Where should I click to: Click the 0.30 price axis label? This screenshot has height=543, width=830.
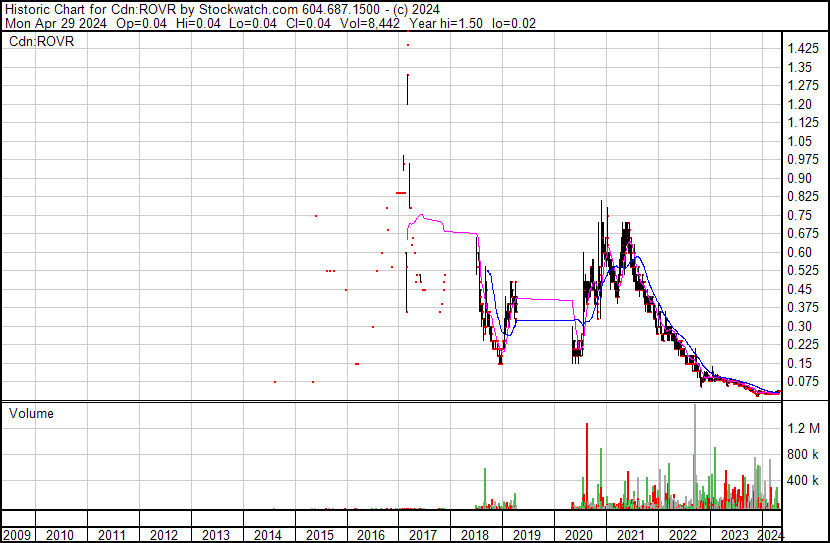click(x=799, y=327)
